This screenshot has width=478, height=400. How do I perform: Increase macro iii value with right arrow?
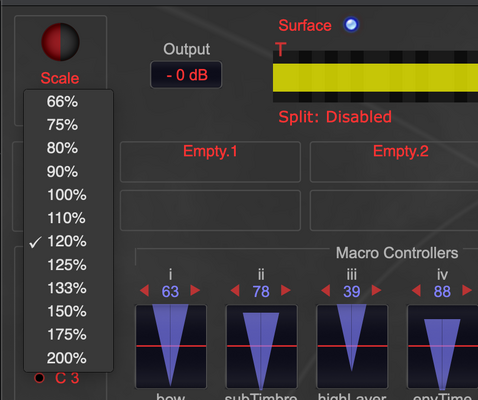[377, 291]
